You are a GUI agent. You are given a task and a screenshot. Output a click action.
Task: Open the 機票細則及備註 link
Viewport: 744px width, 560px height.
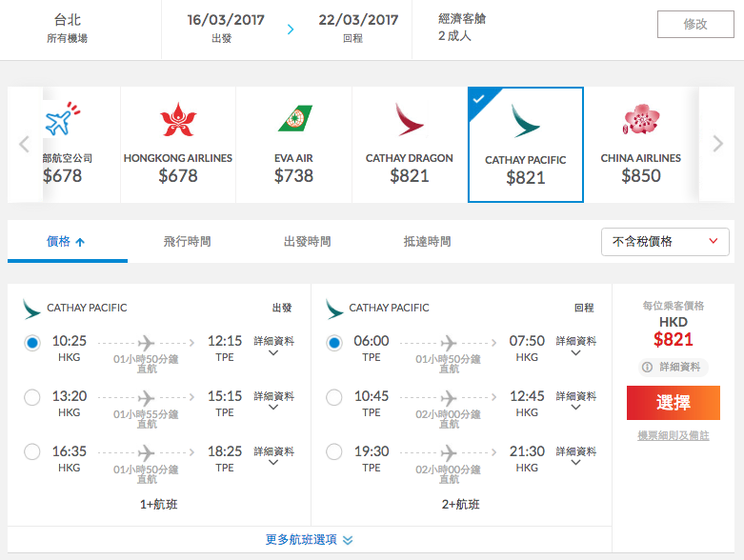point(674,435)
